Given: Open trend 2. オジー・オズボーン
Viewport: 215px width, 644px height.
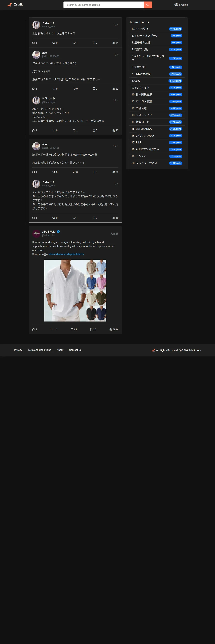Looking at the screenshot, I should pos(145,36).
